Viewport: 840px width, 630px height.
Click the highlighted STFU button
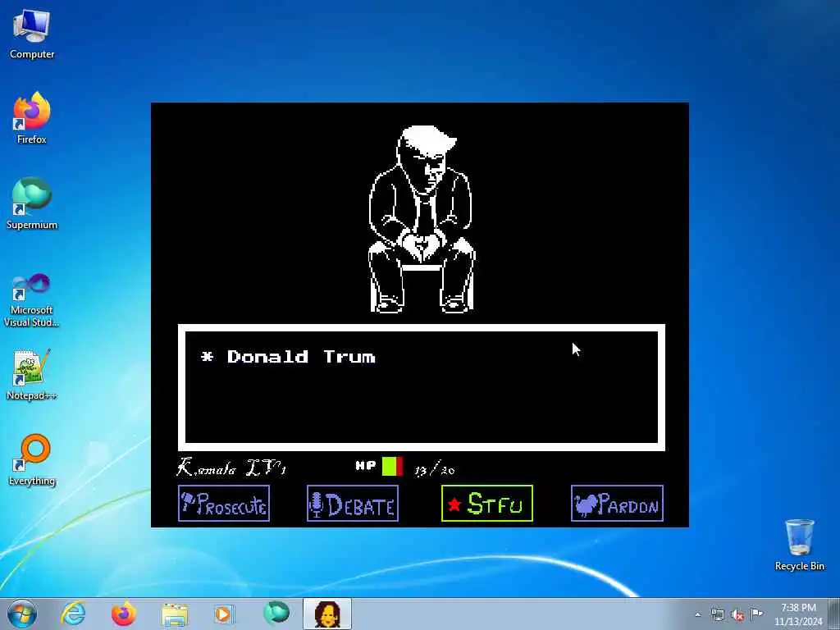tap(487, 503)
